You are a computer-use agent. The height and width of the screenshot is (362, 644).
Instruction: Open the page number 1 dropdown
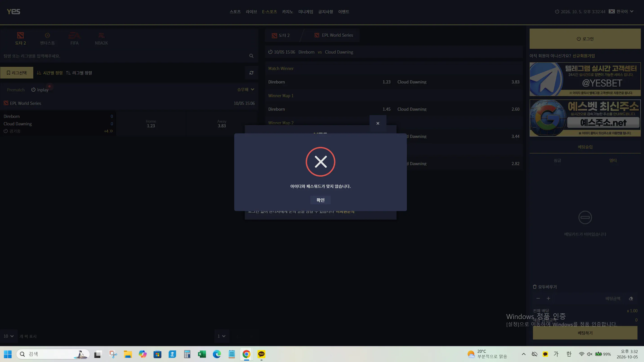pyautogui.click(x=221, y=336)
